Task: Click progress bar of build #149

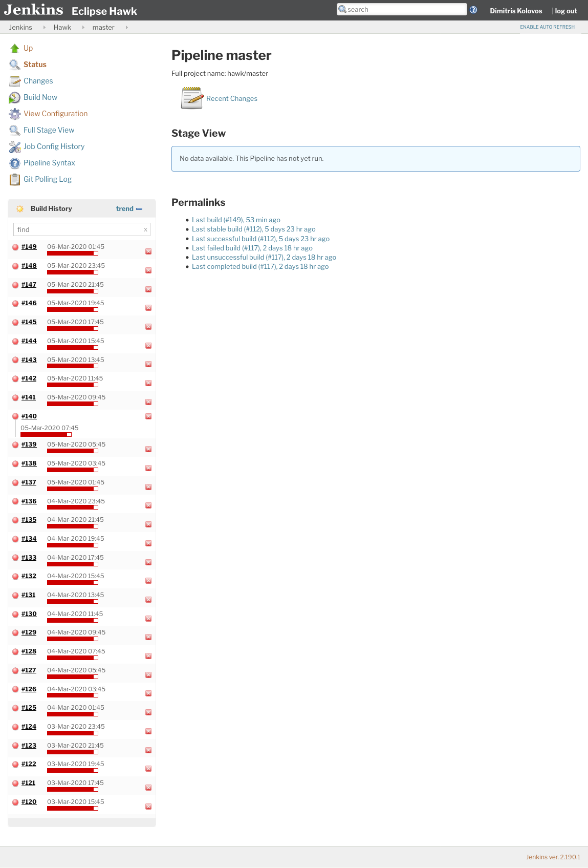Action: (73, 253)
